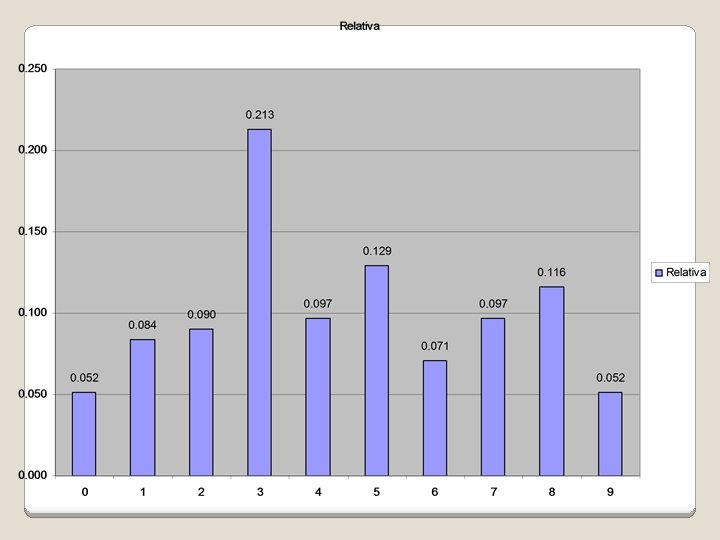Click x-axis label 3
This screenshot has width=720, height=540.
260,492
